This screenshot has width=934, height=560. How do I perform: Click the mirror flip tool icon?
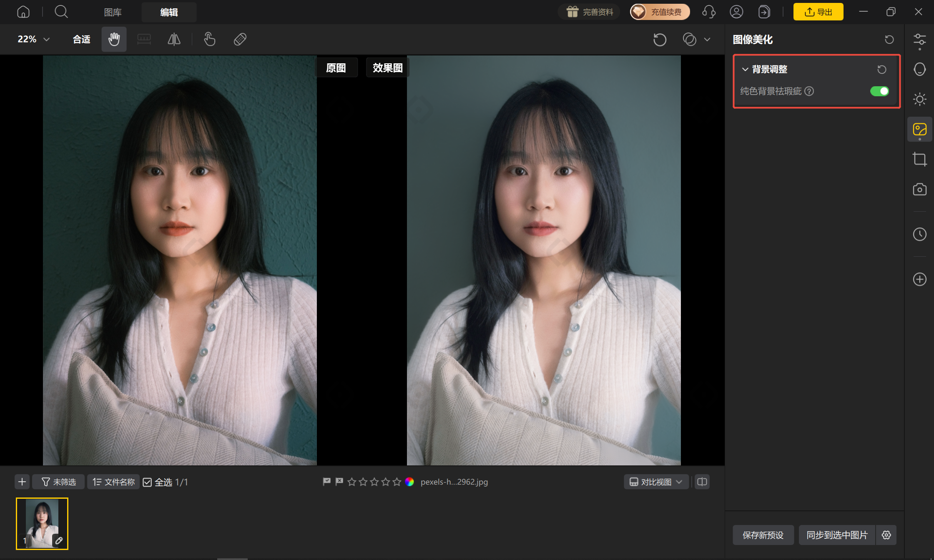[174, 39]
